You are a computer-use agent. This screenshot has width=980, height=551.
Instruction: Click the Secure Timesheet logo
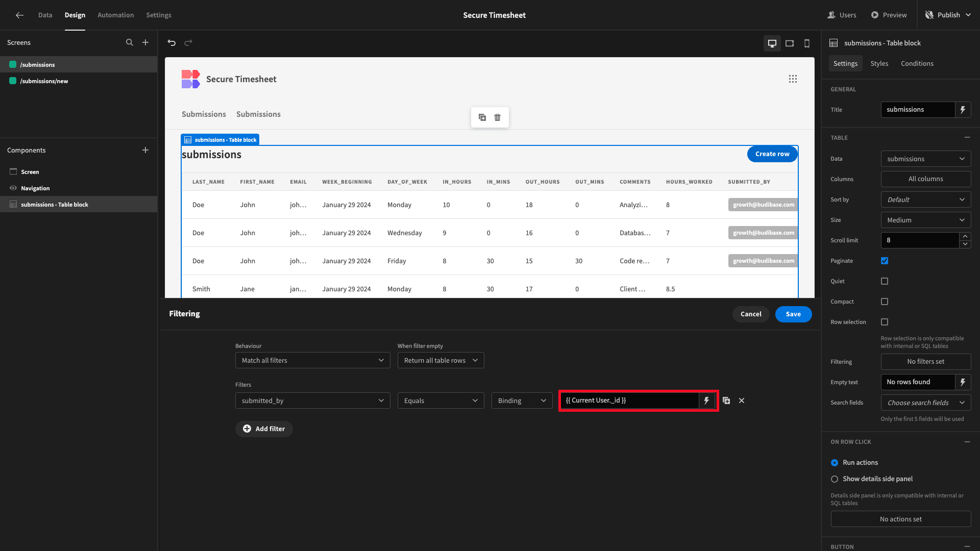coord(190,79)
